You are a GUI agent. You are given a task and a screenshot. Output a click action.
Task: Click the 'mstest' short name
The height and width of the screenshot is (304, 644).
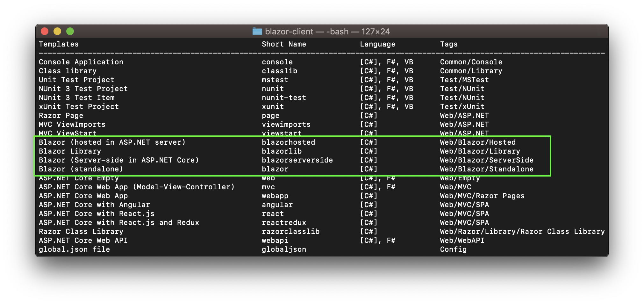pyautogui.click(x=275, y=80)
